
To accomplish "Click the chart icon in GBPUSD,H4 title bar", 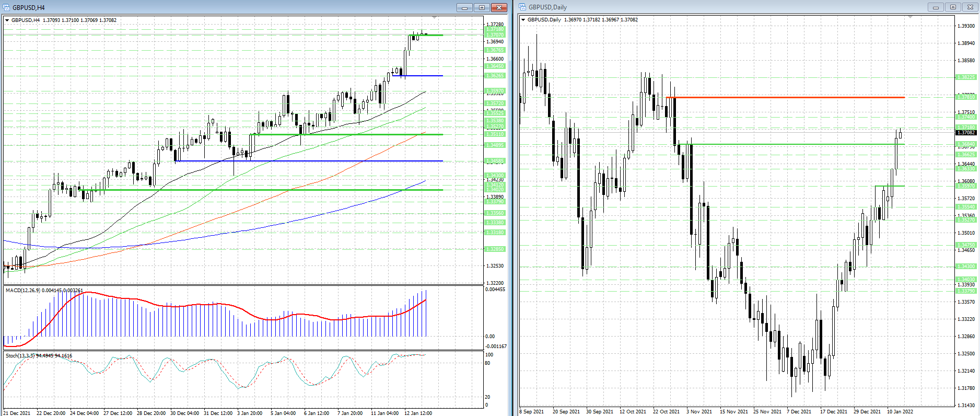I will click(x=6, y=7).
